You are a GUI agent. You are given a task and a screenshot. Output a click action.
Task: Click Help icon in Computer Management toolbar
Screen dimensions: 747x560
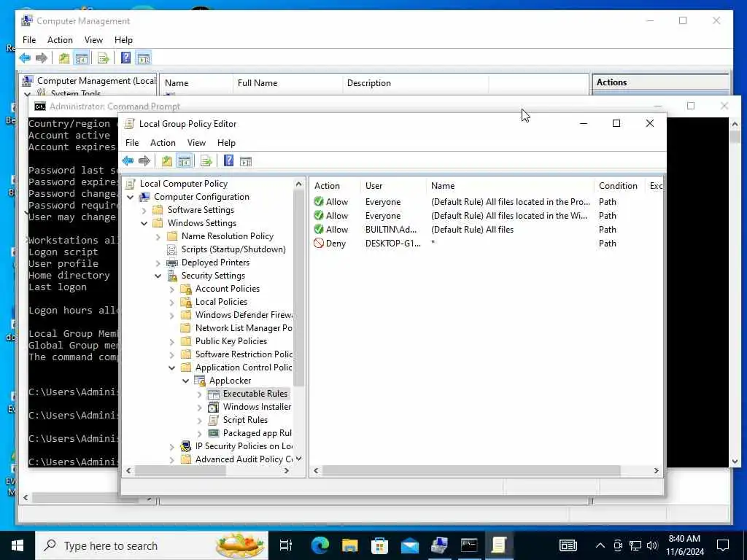125,58
